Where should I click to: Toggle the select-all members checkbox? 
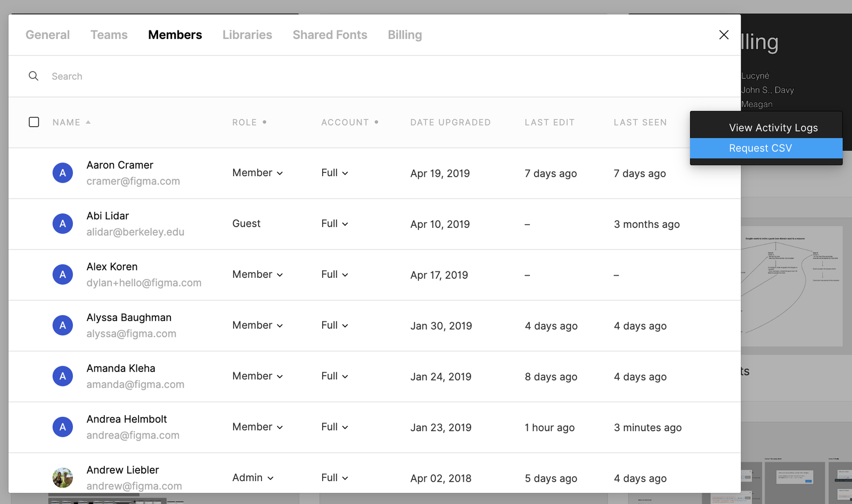click(34, 122)
